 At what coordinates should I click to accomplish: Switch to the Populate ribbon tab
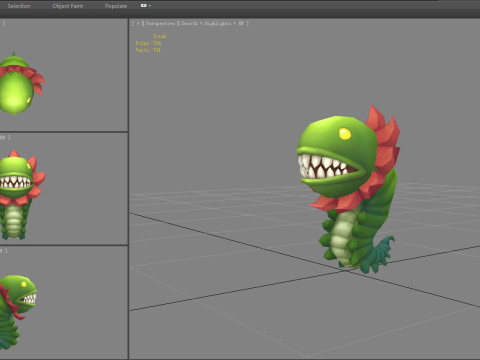click(x=116, y=6)
